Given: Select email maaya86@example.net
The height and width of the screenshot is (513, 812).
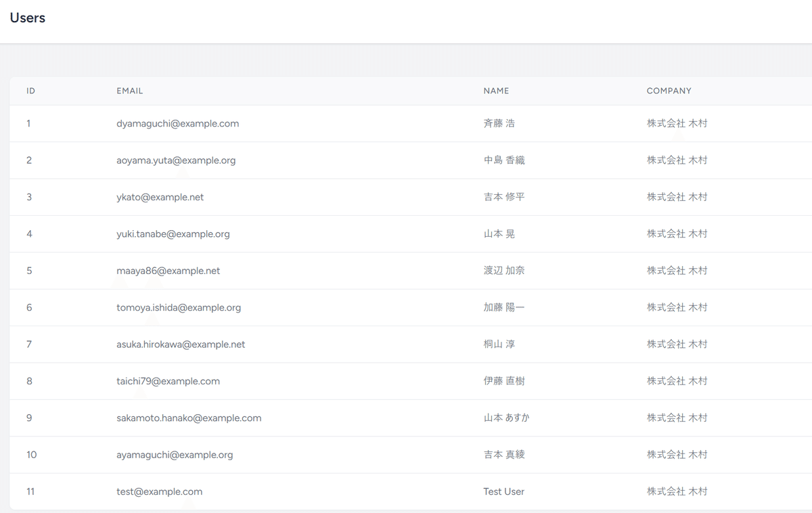Looking at the screenshot, I should 168,271.
